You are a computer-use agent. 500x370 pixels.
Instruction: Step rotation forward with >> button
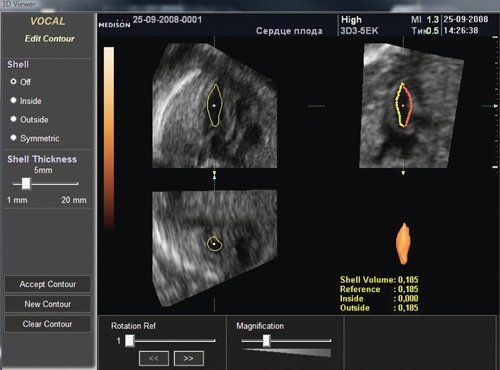coord(189,358)
